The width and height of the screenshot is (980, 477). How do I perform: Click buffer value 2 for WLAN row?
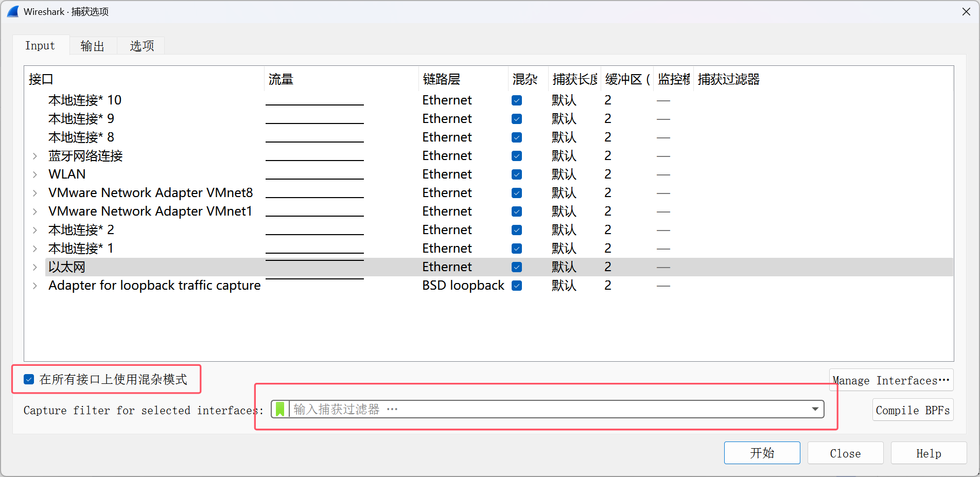[x=608, y=174]
